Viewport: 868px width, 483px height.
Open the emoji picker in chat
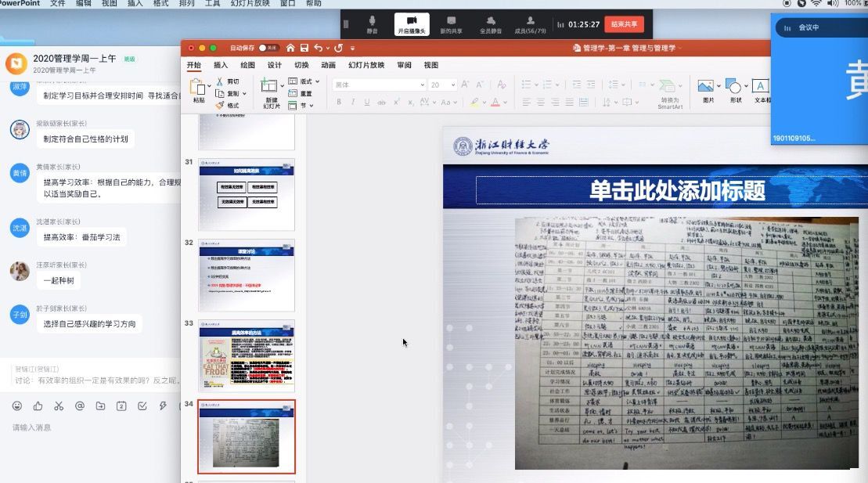pyautogui.click(x=16, y=406)
